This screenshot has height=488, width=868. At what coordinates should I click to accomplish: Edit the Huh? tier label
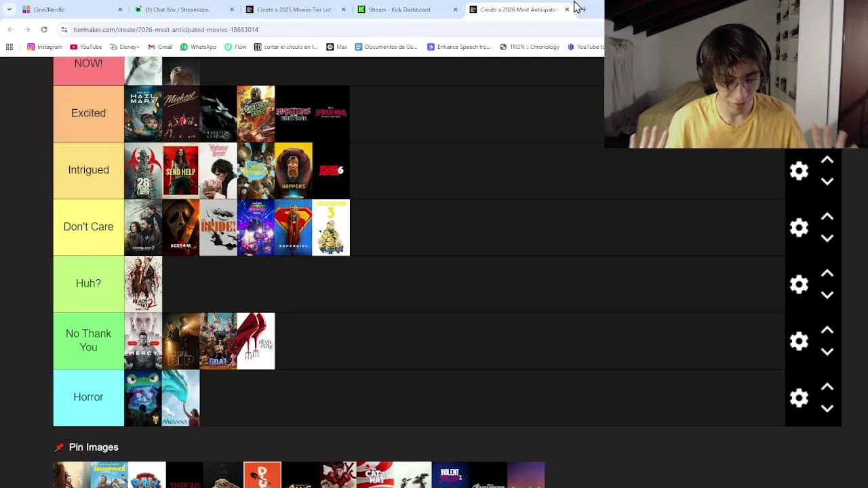click(x=88, y=283)
